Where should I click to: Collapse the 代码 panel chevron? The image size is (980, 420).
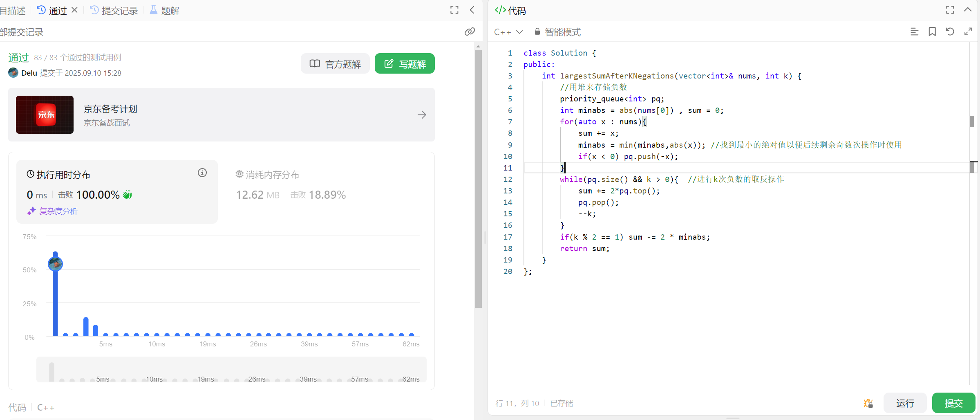tap(968, 10)
